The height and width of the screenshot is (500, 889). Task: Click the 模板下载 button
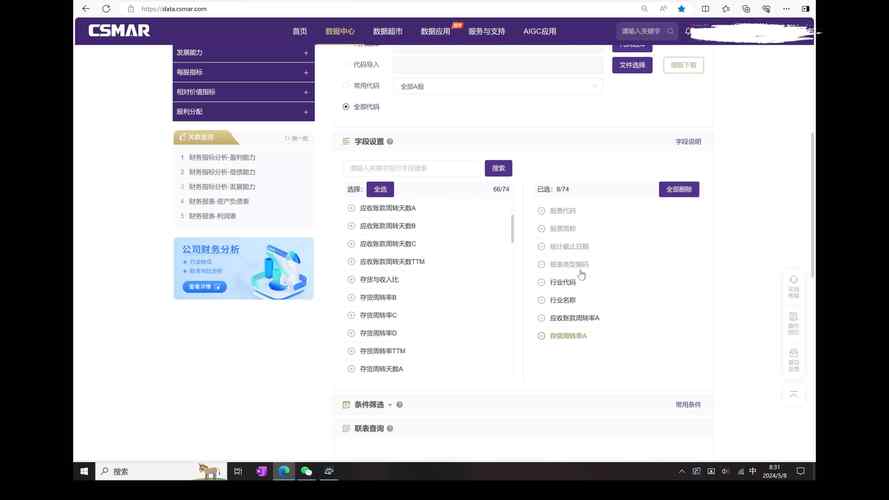pos(683,65)
